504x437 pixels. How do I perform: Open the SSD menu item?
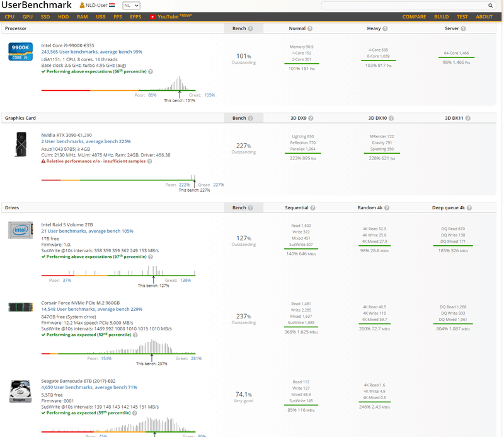point(45,17)
